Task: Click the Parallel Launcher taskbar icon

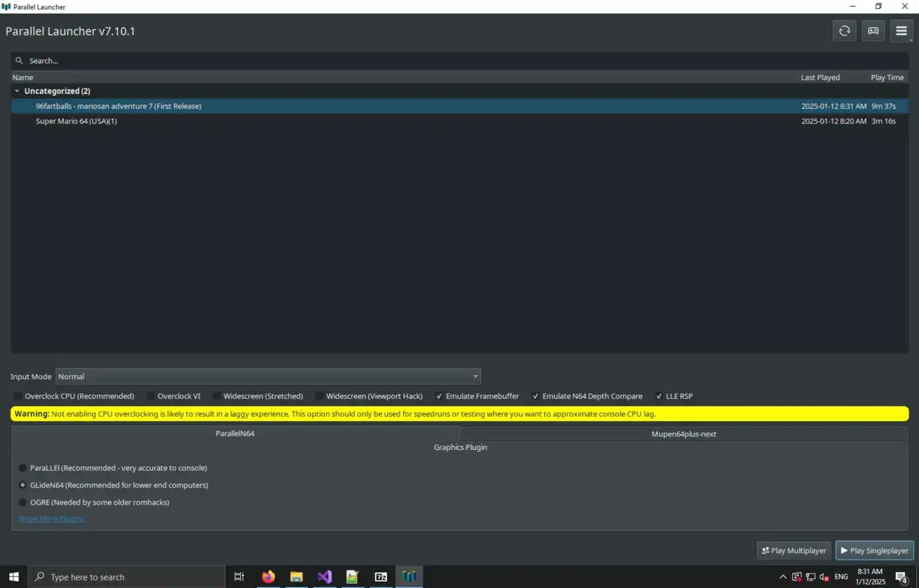Action: coord(409,577)
